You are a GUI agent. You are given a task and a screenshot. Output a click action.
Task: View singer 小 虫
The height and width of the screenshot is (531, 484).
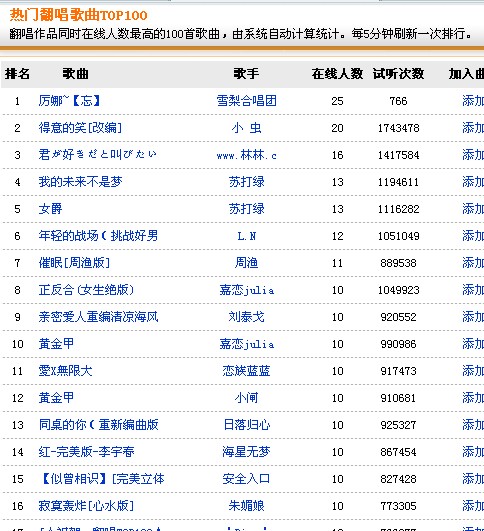247,128
